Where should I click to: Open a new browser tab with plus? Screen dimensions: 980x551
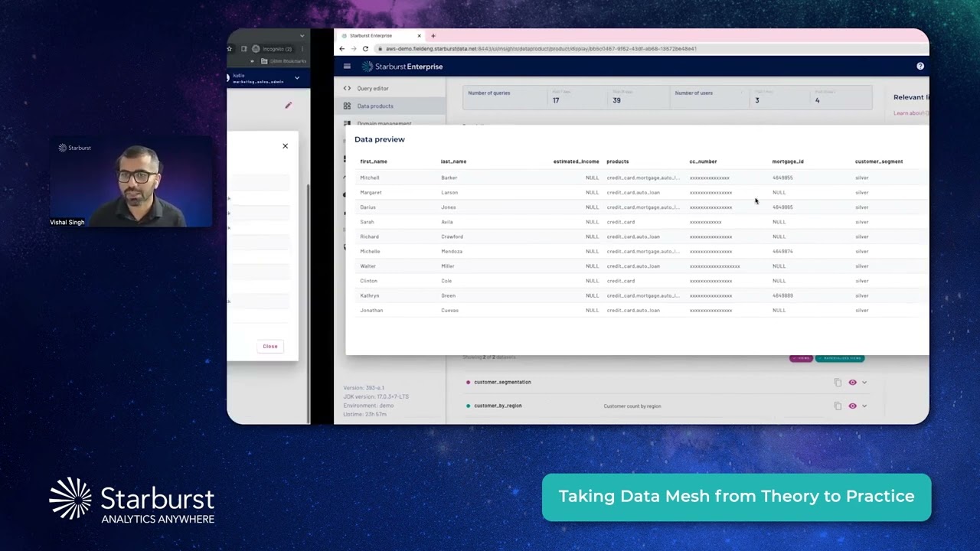(x=433, y=36)
